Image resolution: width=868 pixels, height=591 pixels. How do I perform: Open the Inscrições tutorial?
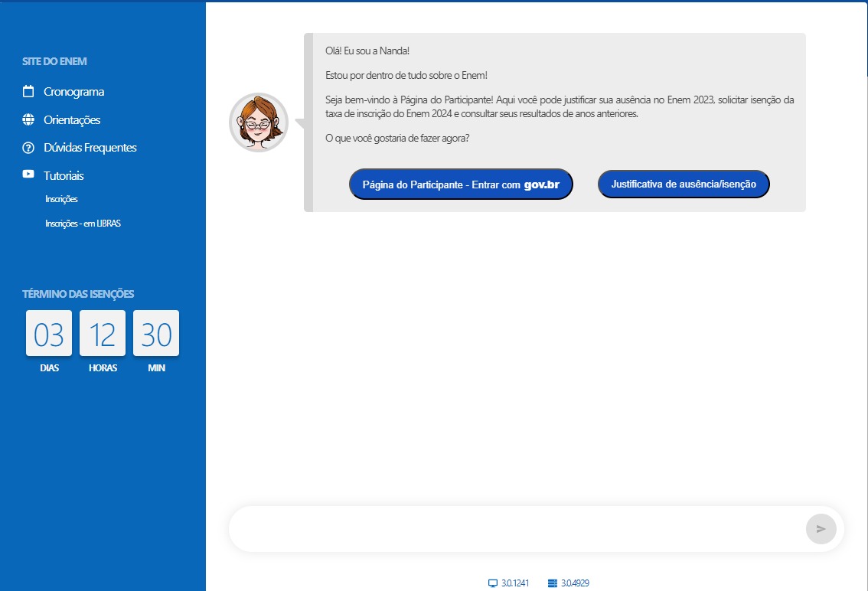(x=61, y=199)
